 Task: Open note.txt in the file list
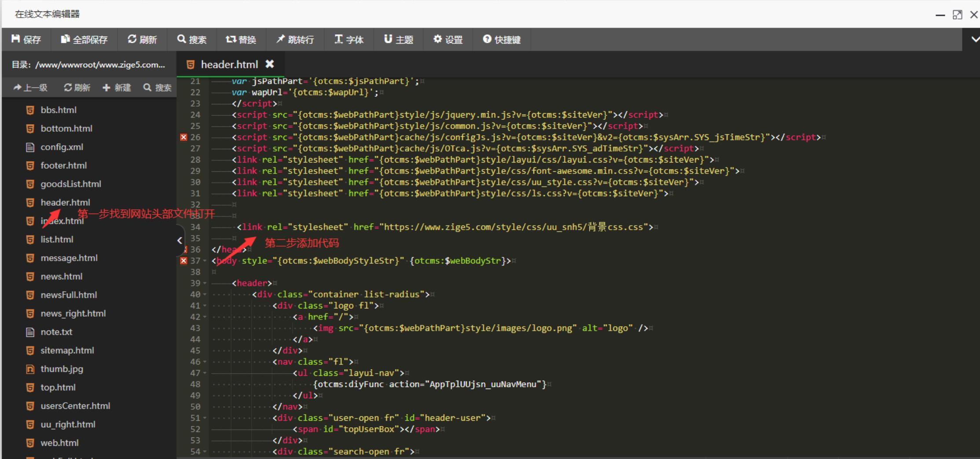tap(56, 332)
